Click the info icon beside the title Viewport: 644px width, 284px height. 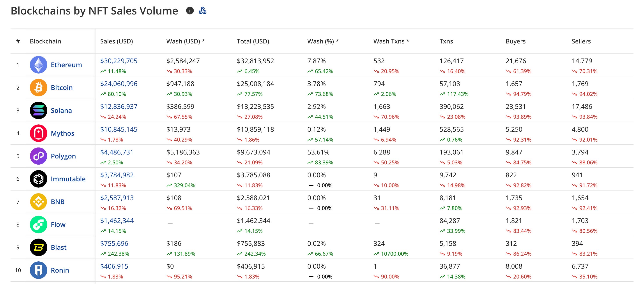coord(190,11)
